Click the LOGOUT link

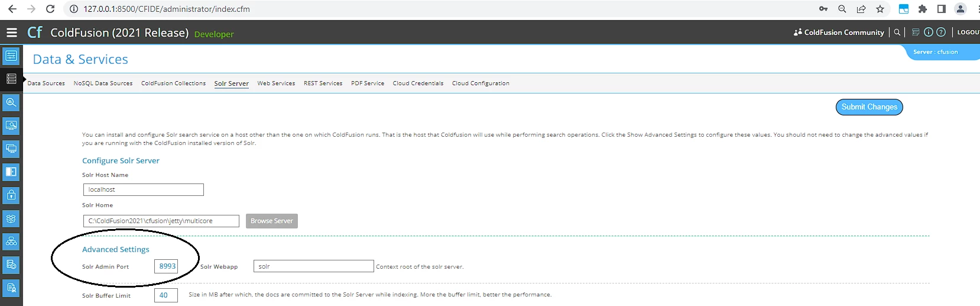coord(968,33)
